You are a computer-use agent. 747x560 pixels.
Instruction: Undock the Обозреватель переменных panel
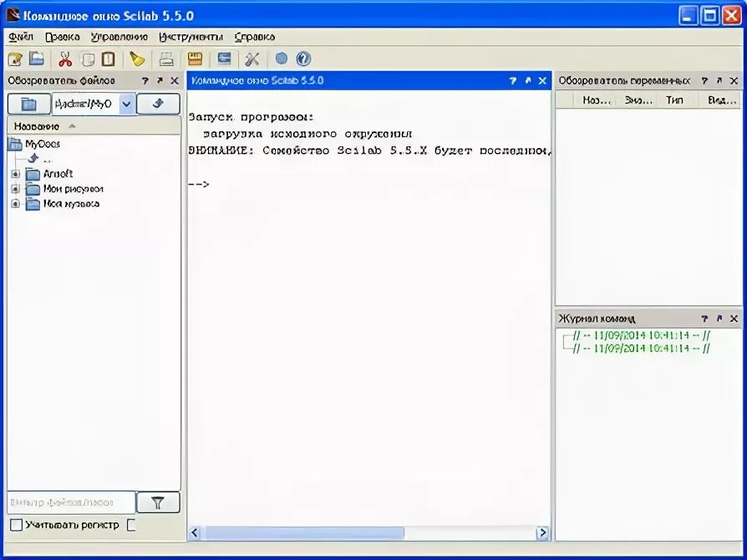pos(719,81)
